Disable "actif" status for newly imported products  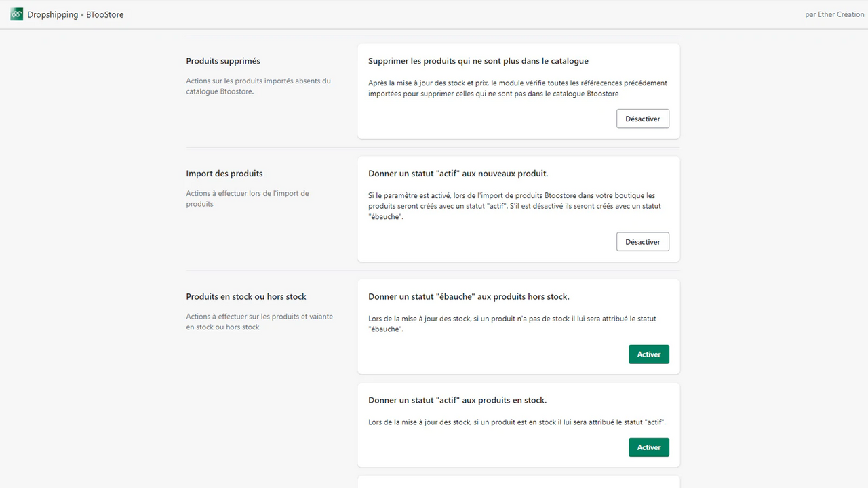coord(642,241)
